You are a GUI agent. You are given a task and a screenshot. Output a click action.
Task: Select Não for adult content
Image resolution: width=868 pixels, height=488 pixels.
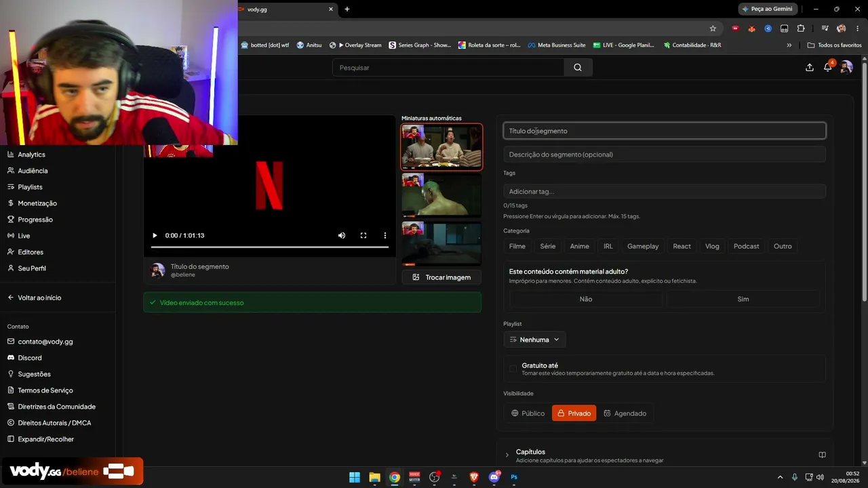pos(586,299)
